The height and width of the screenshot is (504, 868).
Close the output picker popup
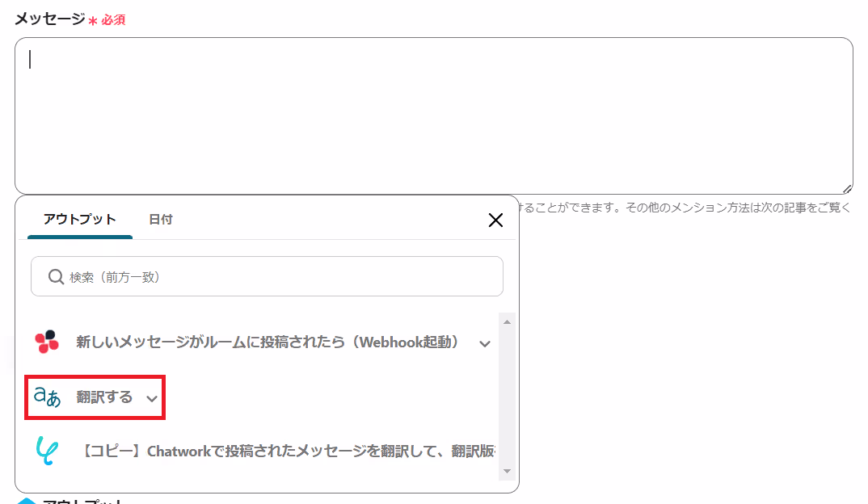495,220
